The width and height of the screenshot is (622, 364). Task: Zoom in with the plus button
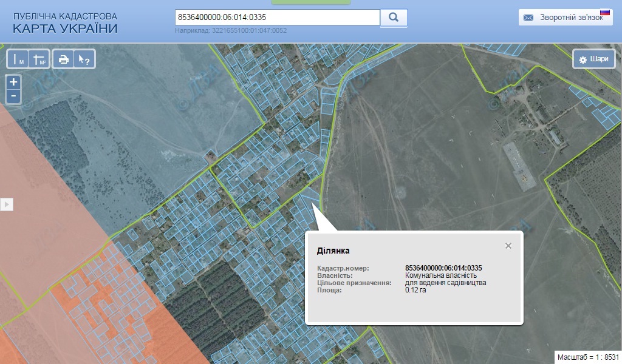point(13,82)
